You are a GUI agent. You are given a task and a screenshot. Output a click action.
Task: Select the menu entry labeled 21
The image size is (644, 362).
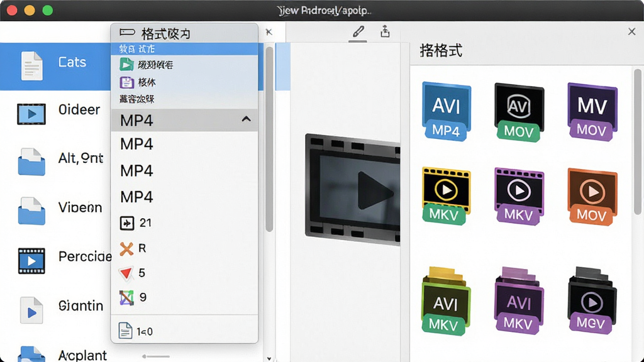(x=184, y=223)
